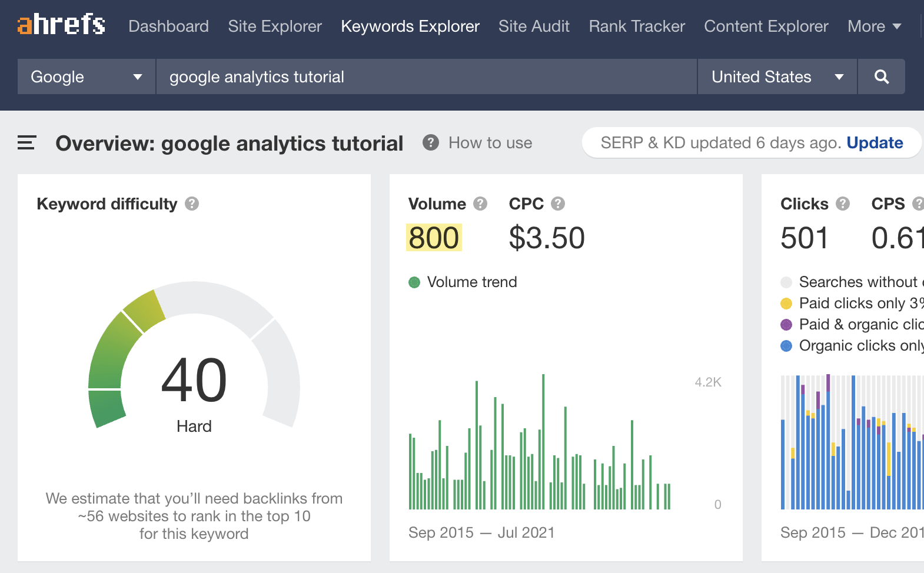
Task: Click the Sep 2015 — Jul 2021 date range
Action: tap(481, 532)
